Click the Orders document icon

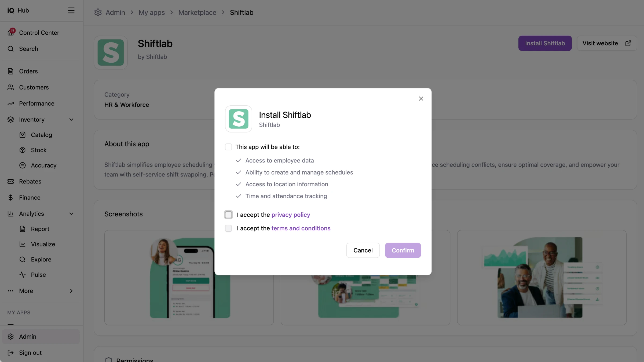point(10,71)
